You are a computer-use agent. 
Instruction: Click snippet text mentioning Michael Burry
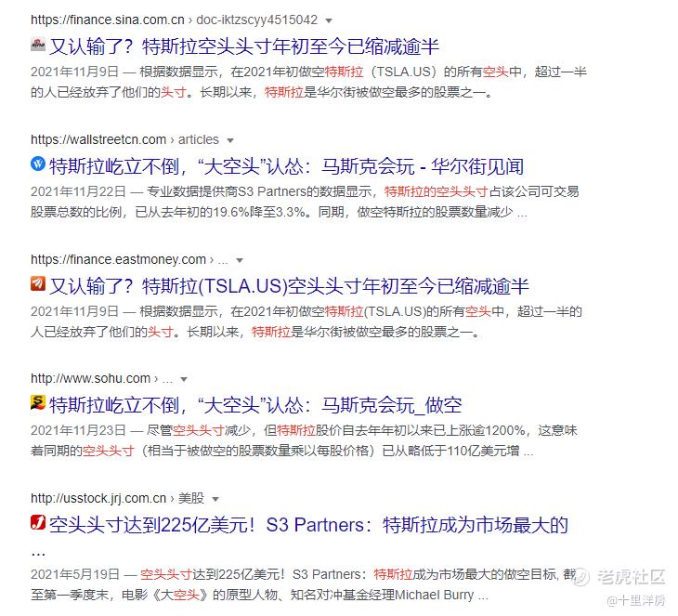(x=259, y=595)
